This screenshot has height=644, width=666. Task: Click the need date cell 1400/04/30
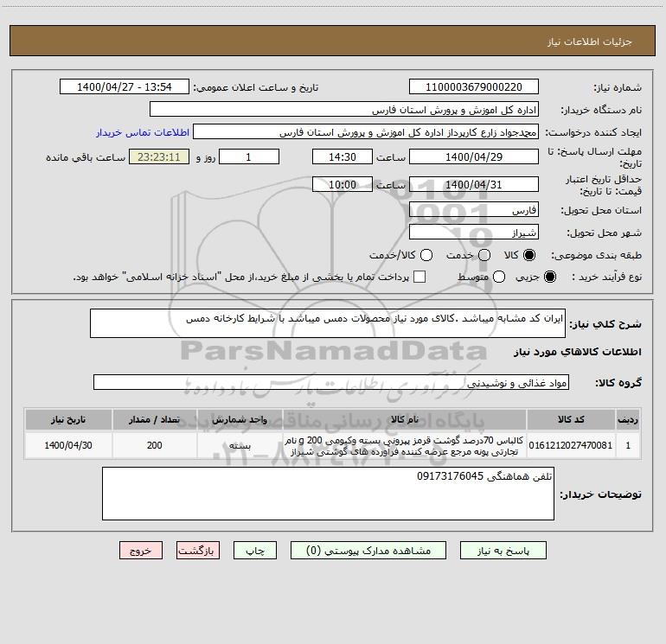coord(68,445)
